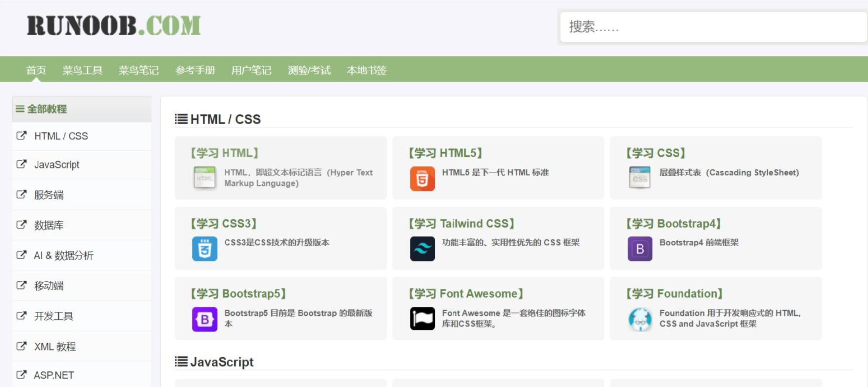Image resolution: width=868 pixels, height=387 pixels.
Task: Click the orange HTML5 shield icon
Action: tap(422, 178)
